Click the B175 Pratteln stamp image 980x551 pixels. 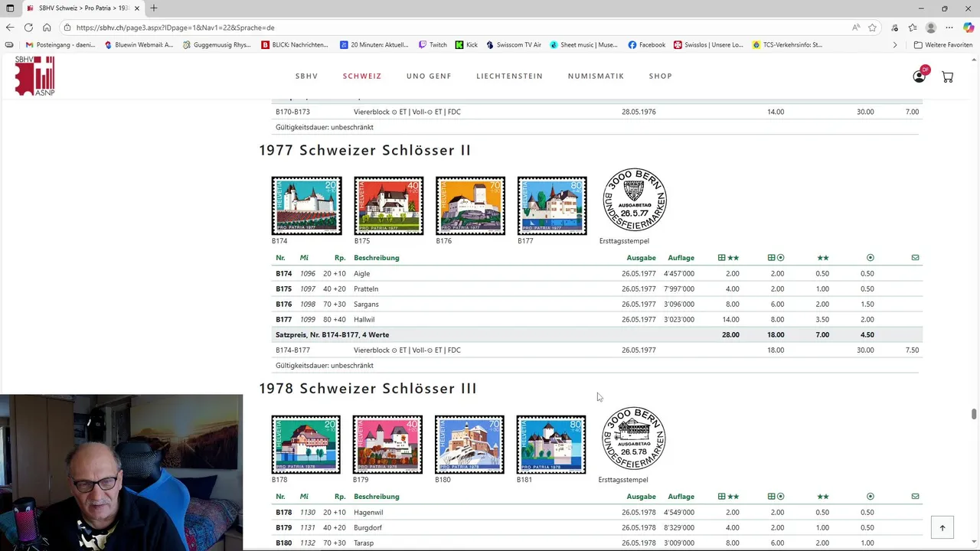tap(388, 205)
